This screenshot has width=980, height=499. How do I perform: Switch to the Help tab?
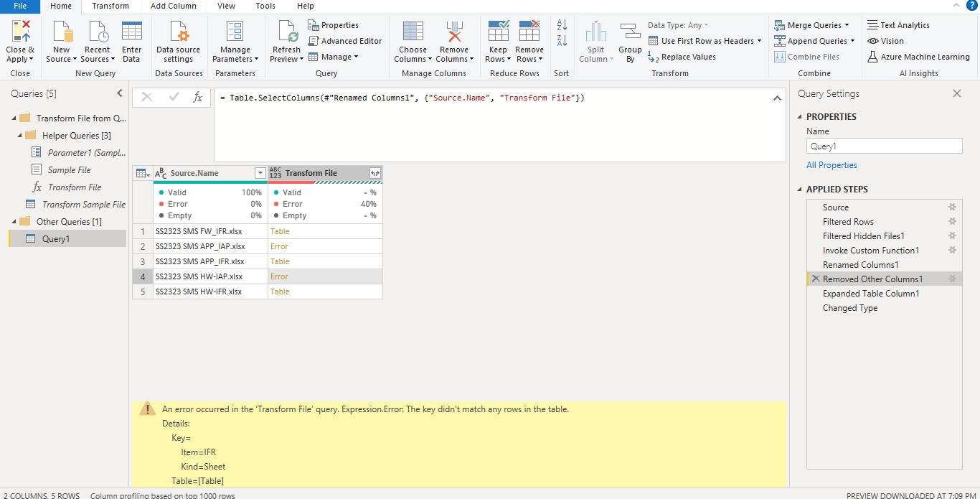click(x=306, y=6)
